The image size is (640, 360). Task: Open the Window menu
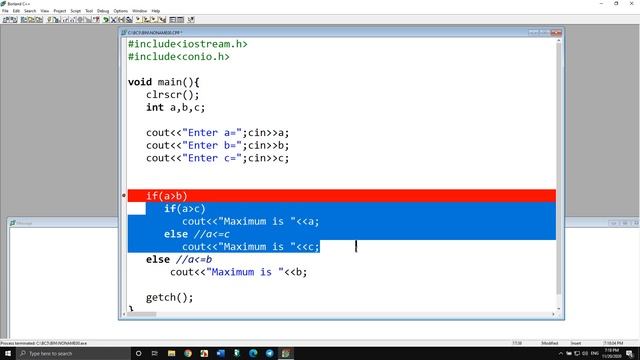point(140,11)
